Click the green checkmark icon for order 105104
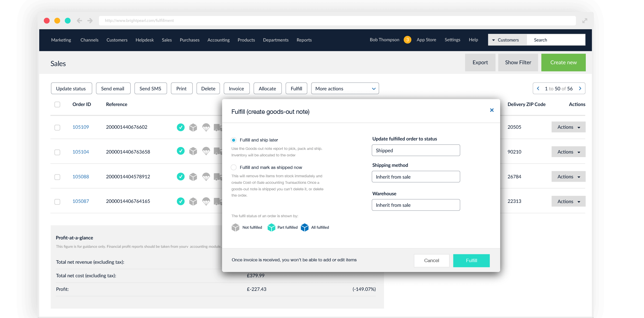This screenshot has width=644, height=318. point(180,151)
